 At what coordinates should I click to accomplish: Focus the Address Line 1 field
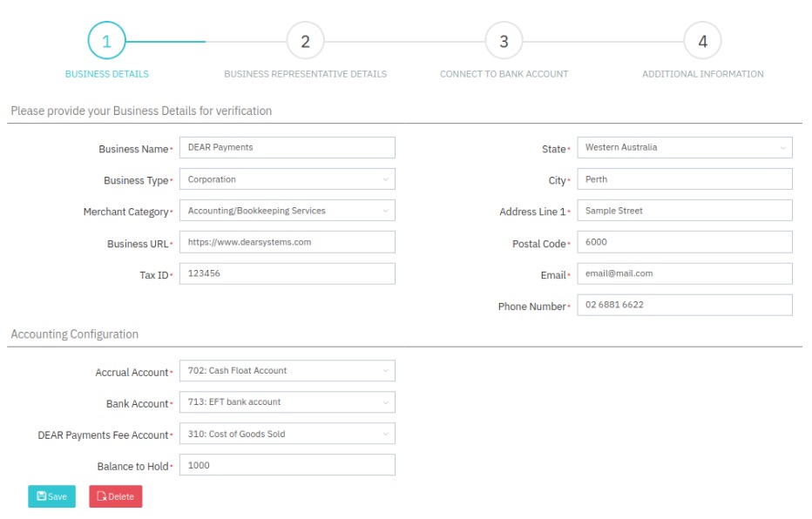(x=685, y=211)
